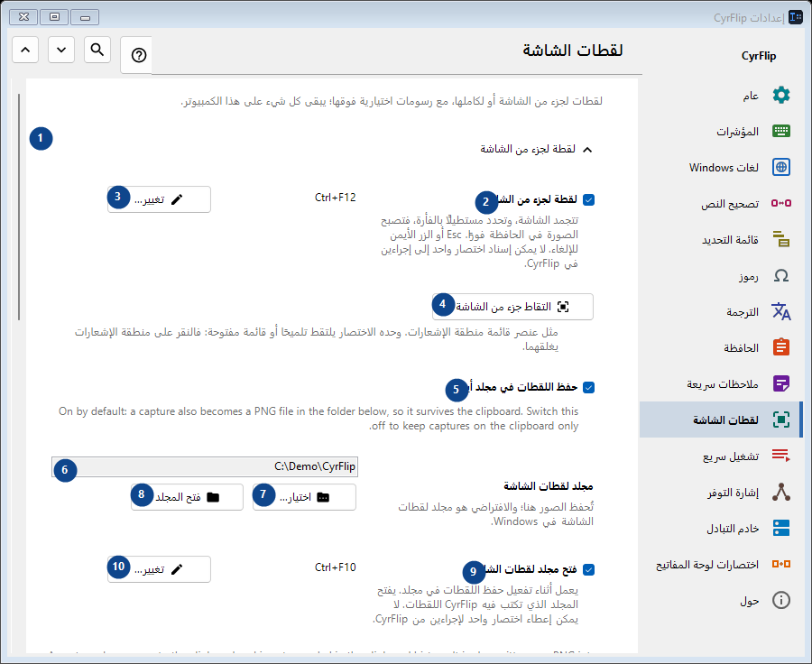Open the اختصارات لوحة المفاتيح icon
The image size is (812, 664).
781,564
